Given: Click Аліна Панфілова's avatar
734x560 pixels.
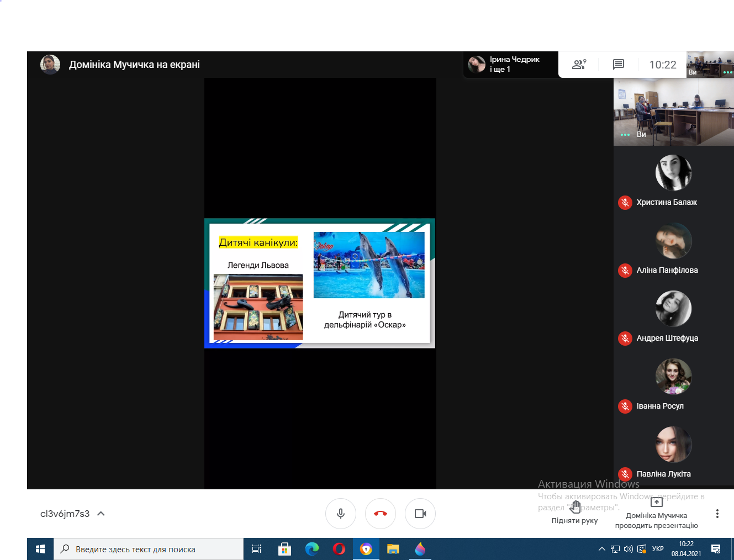Looking at the screenshot, I should (x=674, y=241).
